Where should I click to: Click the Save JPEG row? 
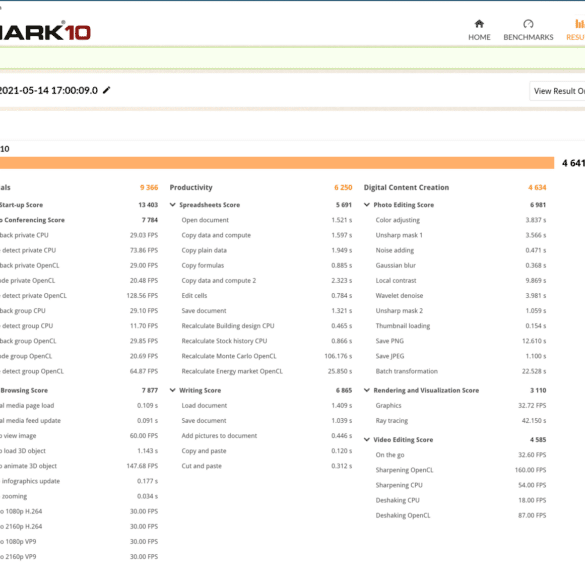click(x=461, y=356)
